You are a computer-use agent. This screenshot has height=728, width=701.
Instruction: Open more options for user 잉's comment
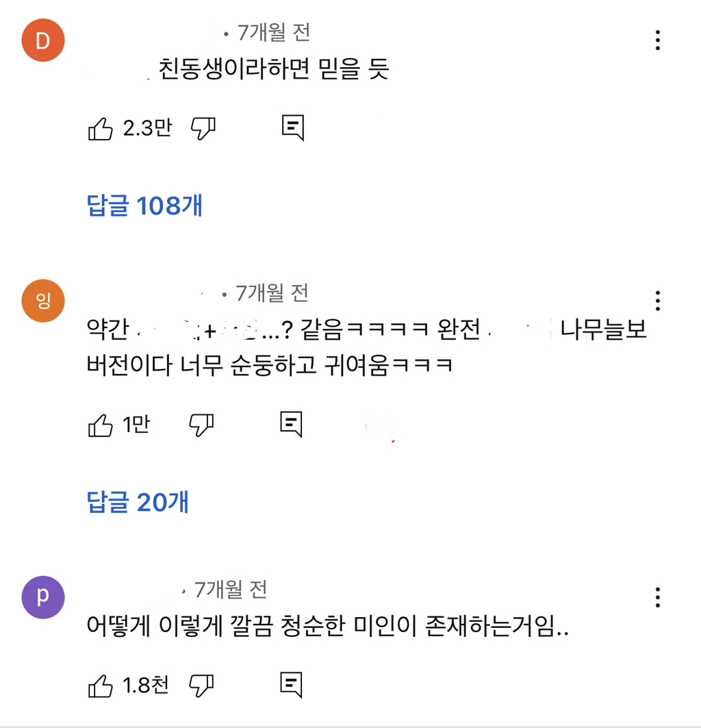657,301
